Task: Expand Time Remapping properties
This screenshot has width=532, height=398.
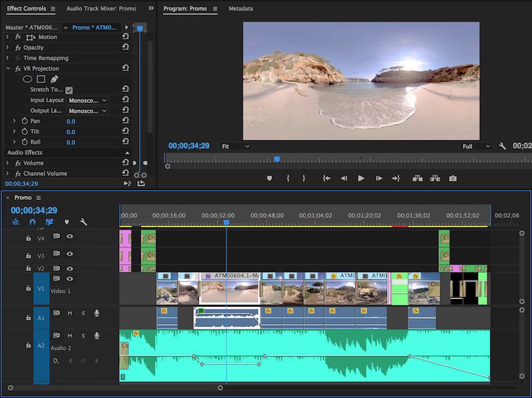Action: tap(7, 58)
